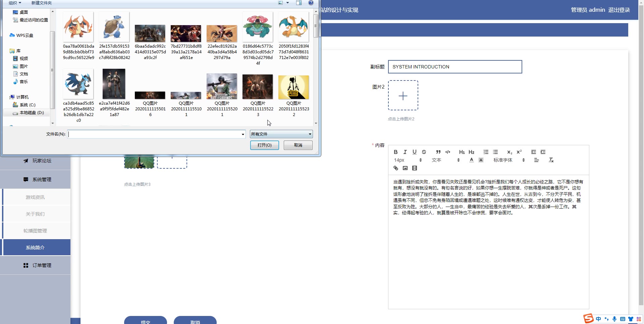Apply Heading 2 style in editor
This screenshot has width=644, height=324.
(471, 152)
